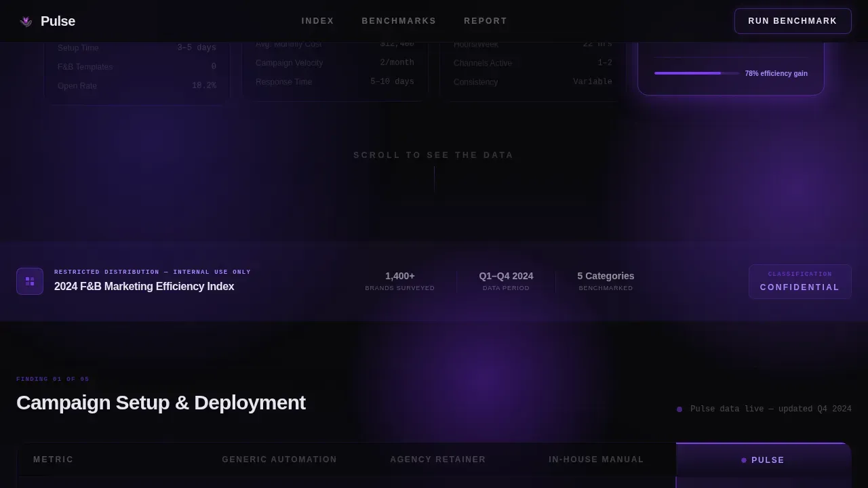Click the RUN BENCHMARK button
This screenshot has width=868, height=488.
pos(793,21)
